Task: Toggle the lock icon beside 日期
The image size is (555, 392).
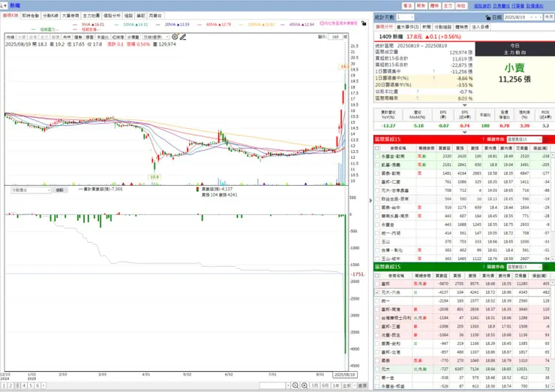Action: 488,17
